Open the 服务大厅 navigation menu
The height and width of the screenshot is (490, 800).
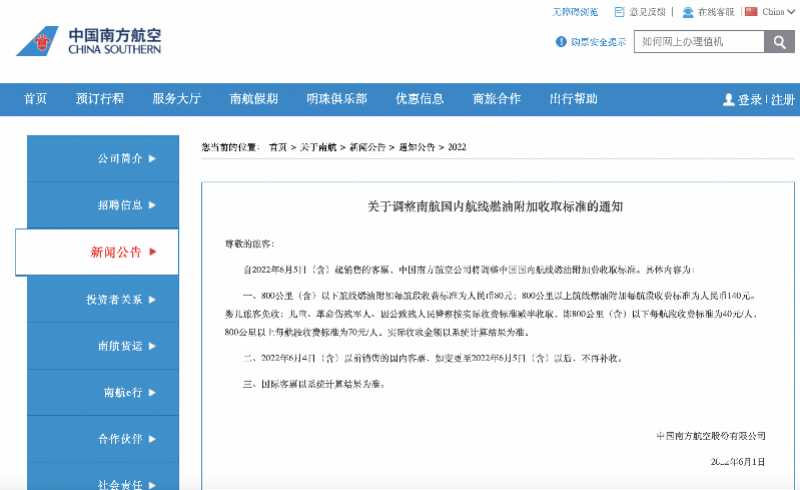coord(177,99)
